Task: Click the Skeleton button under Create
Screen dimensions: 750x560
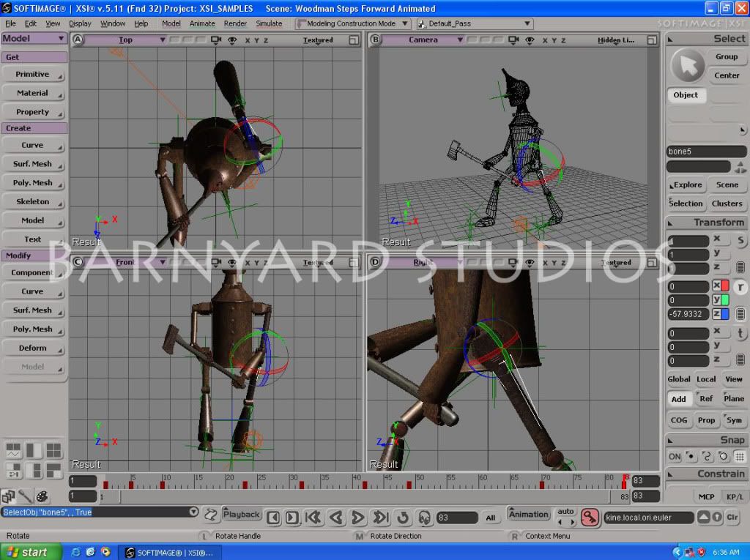Action: (33, 202)
